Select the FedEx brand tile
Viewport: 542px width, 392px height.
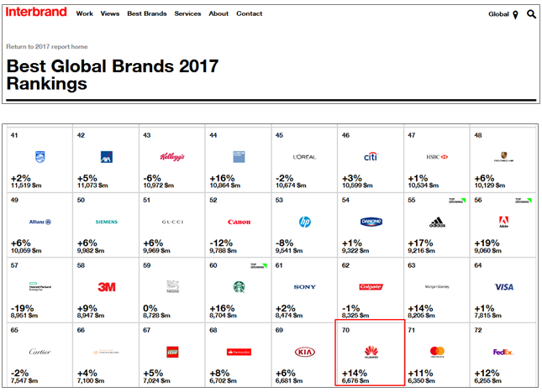[503, 351]
